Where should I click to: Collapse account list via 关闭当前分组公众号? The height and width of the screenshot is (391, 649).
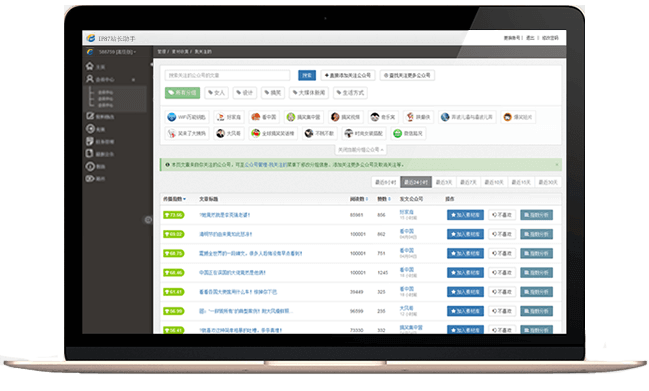click(x=361, y=149)
